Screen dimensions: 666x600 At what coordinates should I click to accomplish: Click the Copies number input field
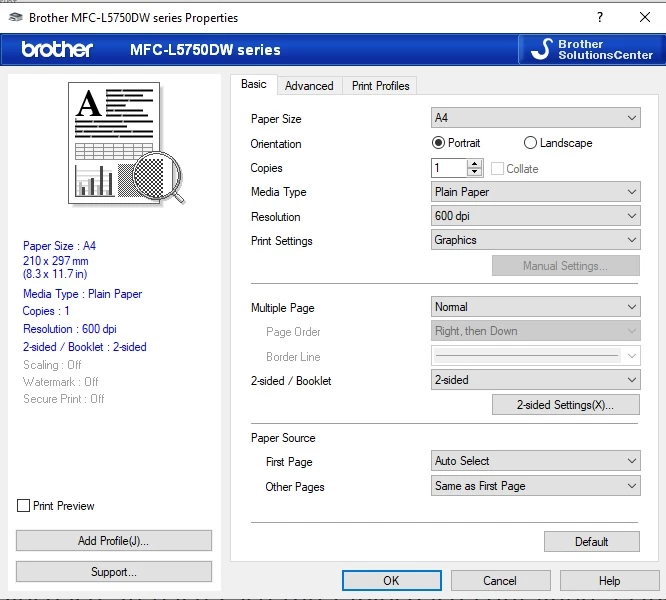point(449,168)
